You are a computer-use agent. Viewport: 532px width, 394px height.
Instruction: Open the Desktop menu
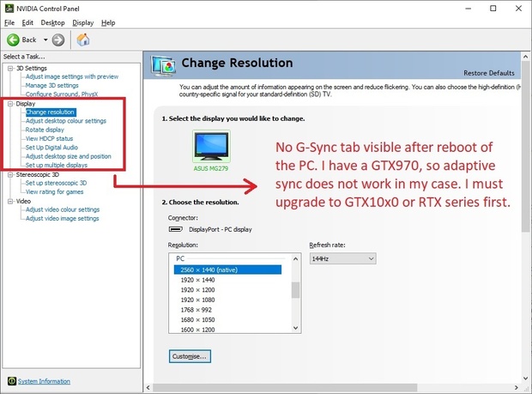(x=52, y=22)
